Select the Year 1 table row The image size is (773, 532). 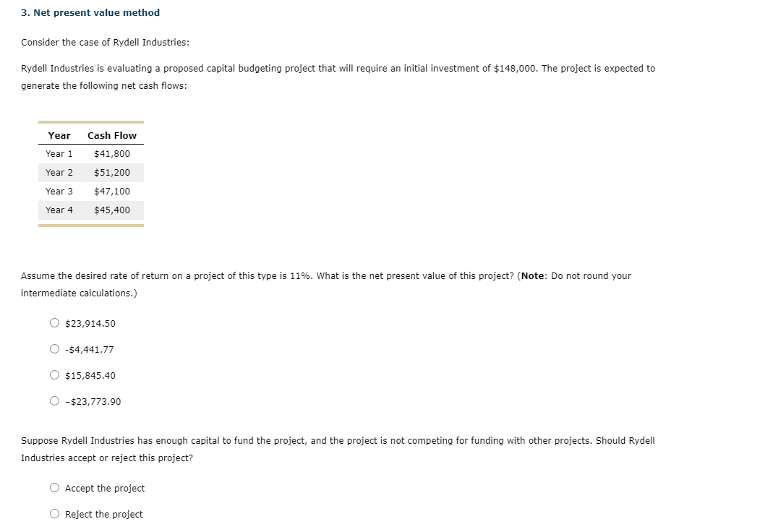(x=90, y=153)
